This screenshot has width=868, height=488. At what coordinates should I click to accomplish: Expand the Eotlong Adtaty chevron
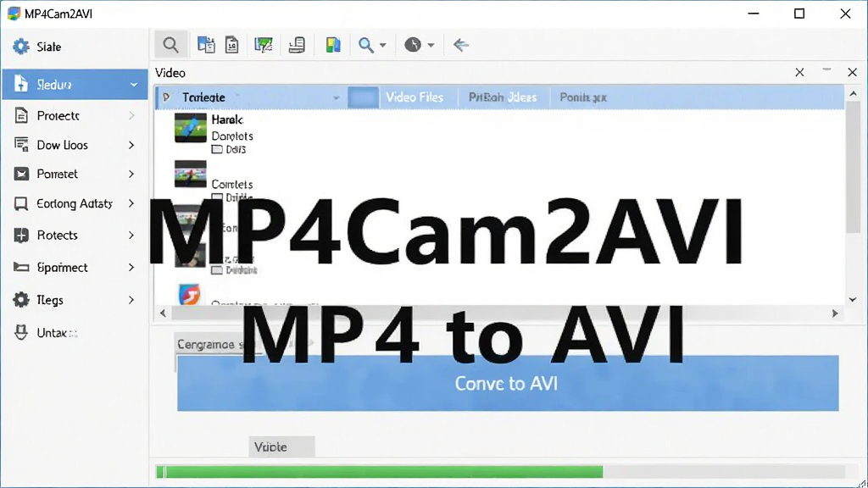pyautogui.click(x=131, y=203)
